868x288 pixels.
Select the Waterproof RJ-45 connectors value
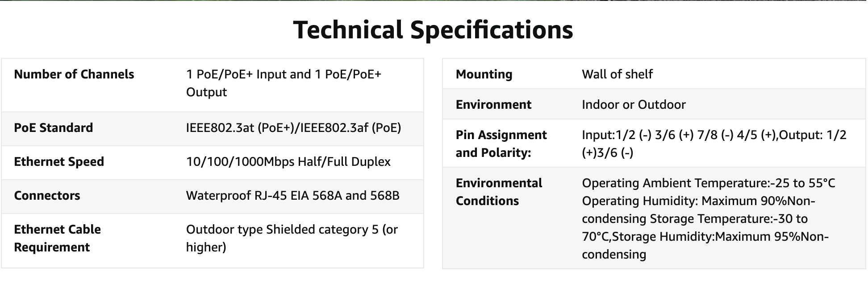(292, 196)
